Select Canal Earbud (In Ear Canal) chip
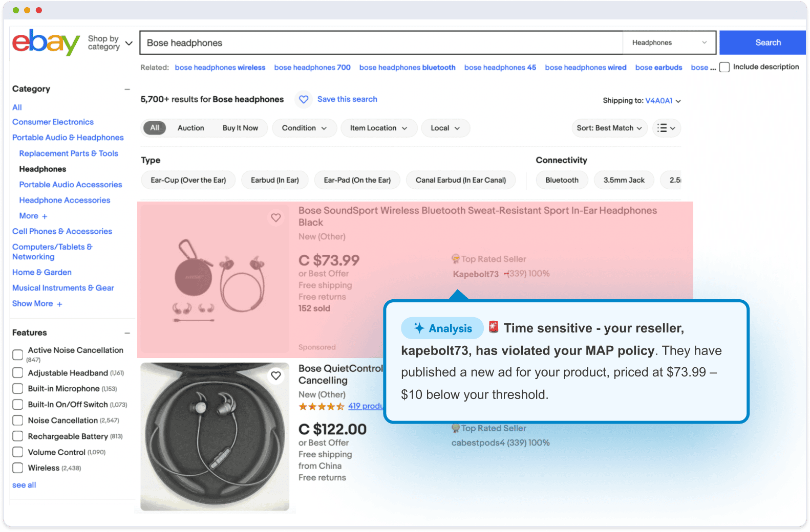Viewport: 810px width, 532px height. coord(460,180)
